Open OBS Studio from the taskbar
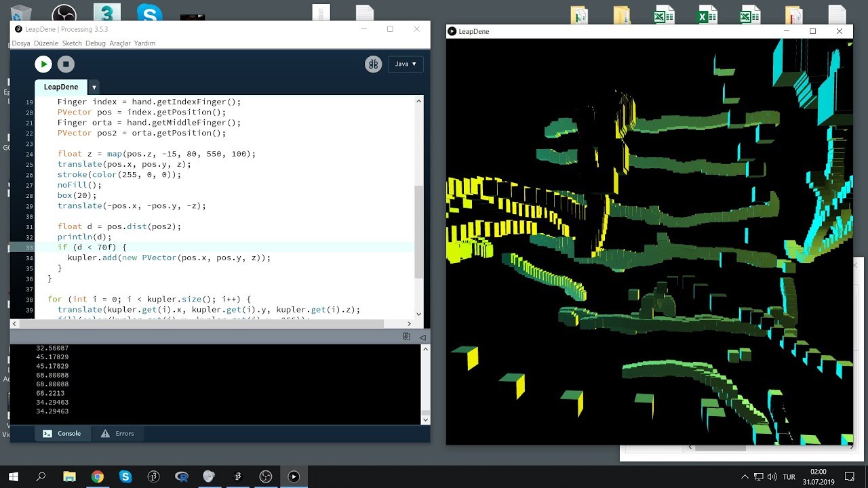868x488 pixels. [x=265, y=476]
